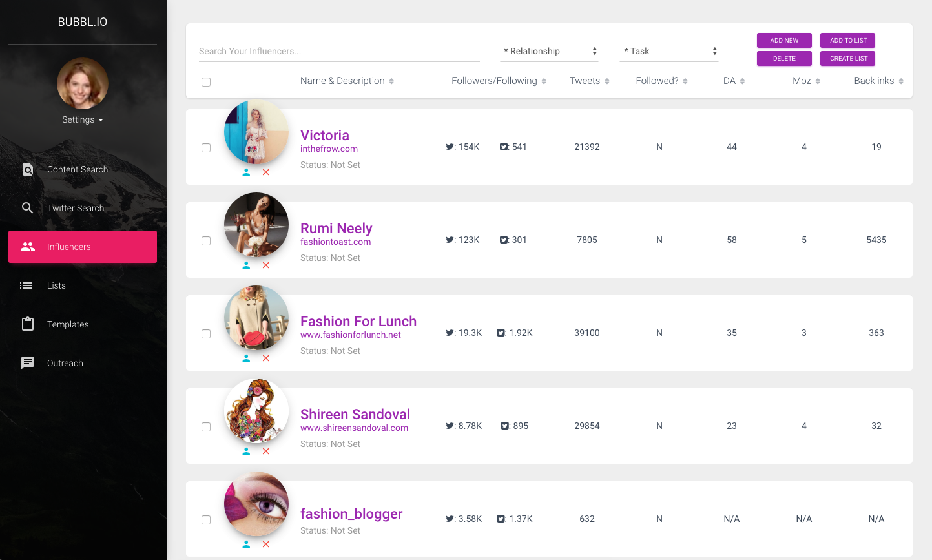The height and width of the screenshot is (560, 932).
Task: Click the fashion_blogger profile thumbnail
Action: [256, 504]
